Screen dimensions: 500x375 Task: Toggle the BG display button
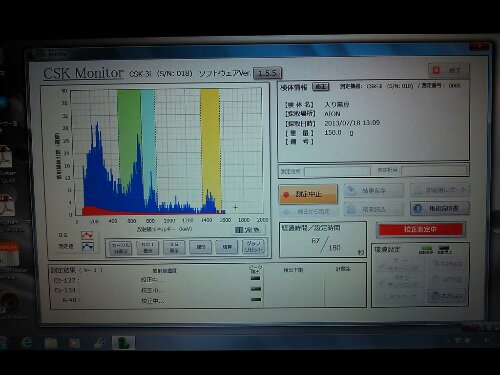[174, 247]
